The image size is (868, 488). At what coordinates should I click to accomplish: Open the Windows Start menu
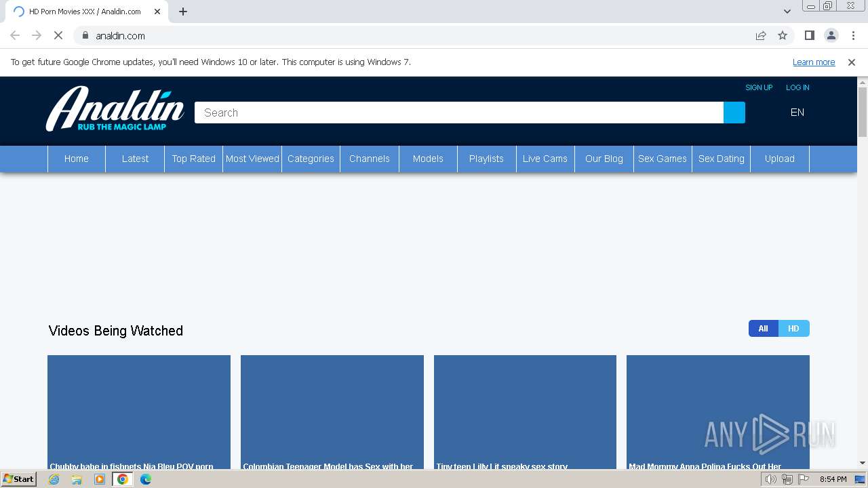tap(18, 479)
